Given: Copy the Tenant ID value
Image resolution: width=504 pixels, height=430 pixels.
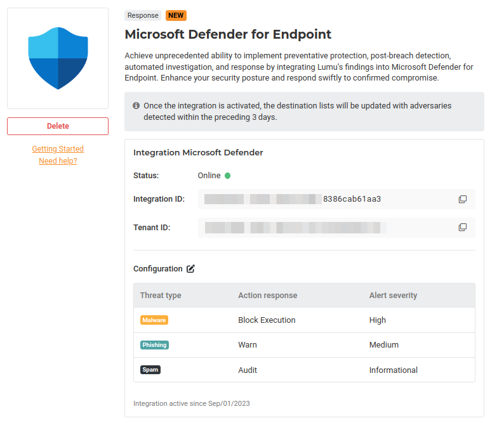Looking at the screenshot, I should tap(462, 227).
